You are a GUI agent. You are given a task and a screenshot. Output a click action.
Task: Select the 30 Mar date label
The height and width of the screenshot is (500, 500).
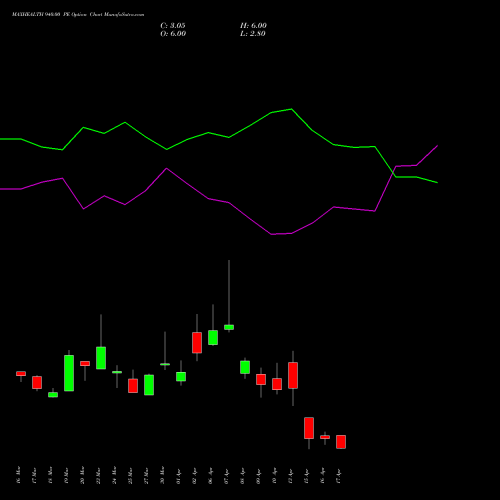(162, 475)
